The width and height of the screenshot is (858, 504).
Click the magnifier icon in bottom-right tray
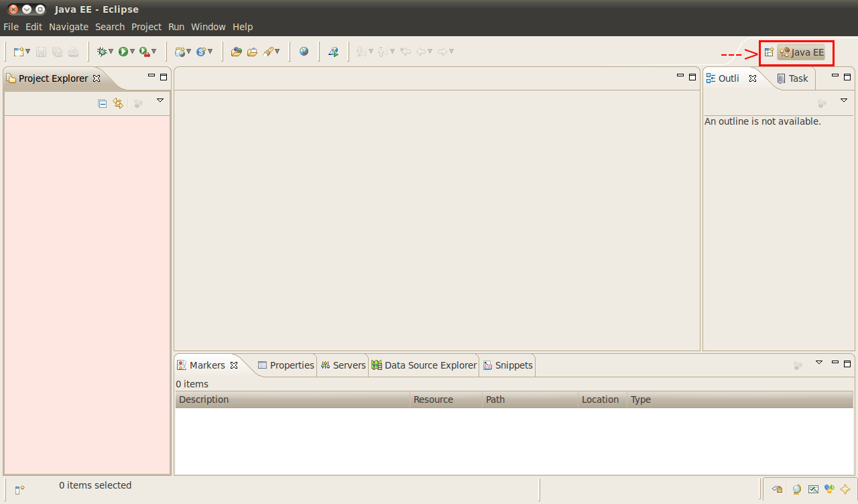796,489
